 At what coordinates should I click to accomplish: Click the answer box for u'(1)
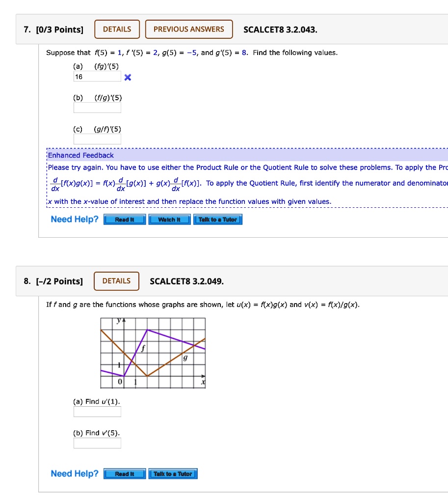point(97,412)
